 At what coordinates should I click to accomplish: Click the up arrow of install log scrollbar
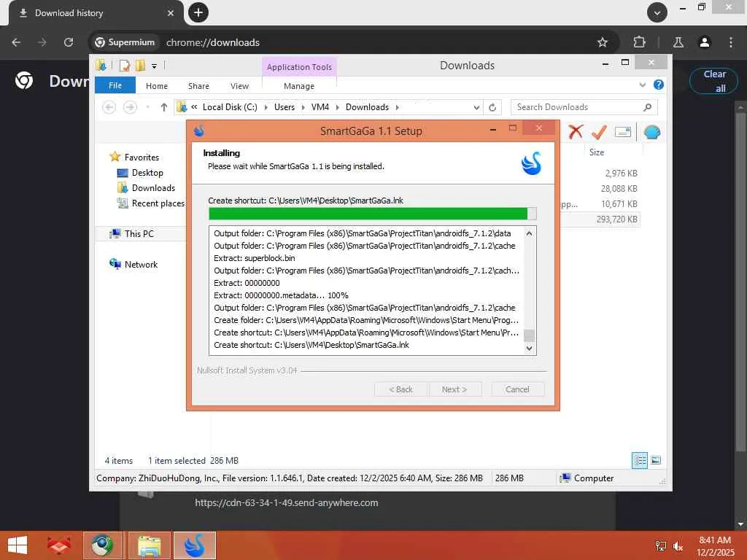tap(529, 233)
